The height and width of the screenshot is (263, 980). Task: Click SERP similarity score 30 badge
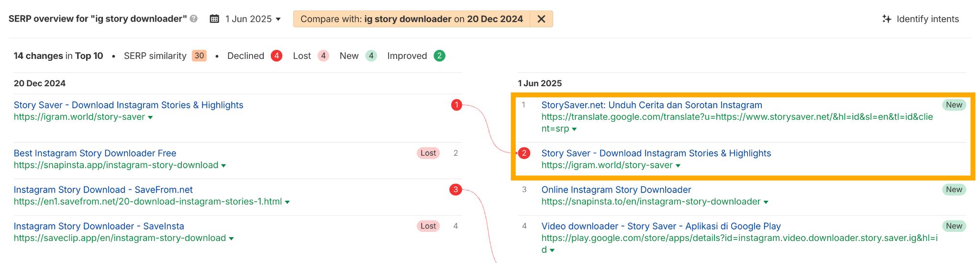[x=199, y=56]
